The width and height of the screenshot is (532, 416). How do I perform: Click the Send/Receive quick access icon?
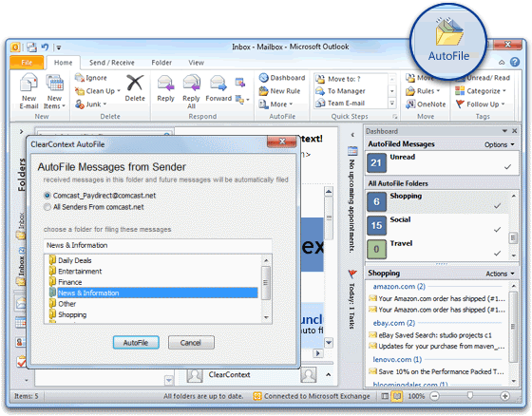[x=32, y=47]
